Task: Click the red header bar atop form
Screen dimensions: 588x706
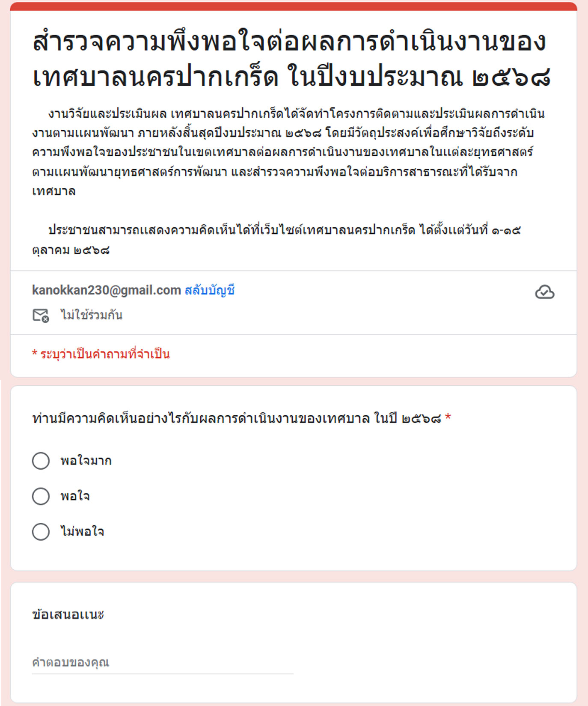Action: tap(294, 6)
